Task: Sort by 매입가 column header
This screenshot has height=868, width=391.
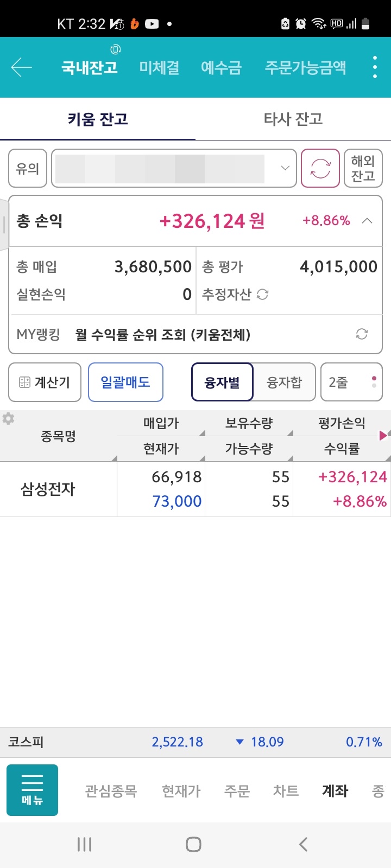Action: click(x=161, y=423)
